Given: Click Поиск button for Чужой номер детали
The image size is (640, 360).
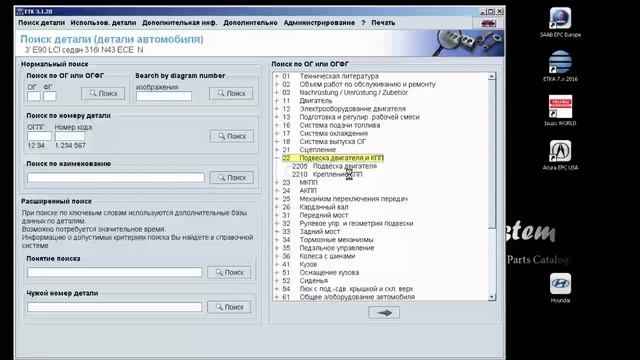Looking at the screenshot, I should coord(229,307).
